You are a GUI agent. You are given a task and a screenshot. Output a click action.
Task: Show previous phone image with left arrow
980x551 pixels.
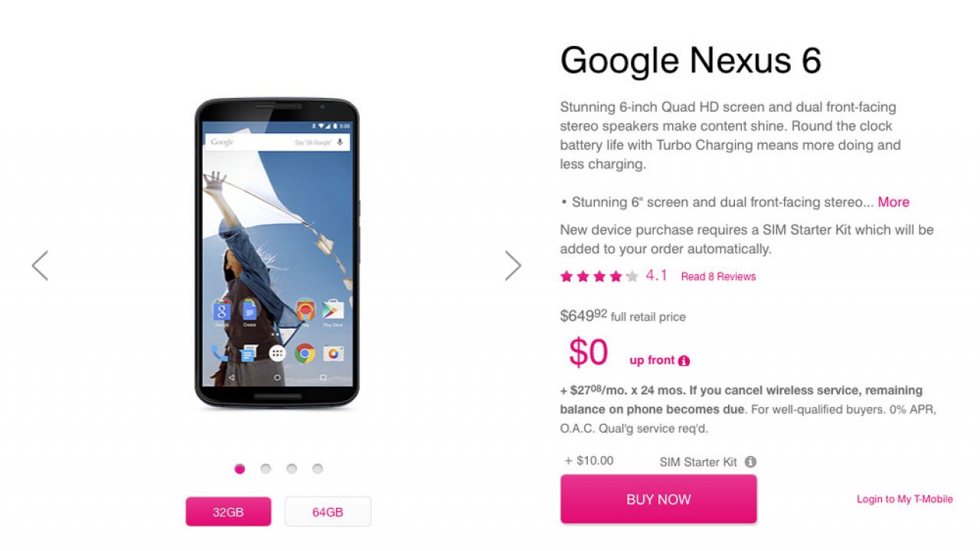tap(40, 266)
